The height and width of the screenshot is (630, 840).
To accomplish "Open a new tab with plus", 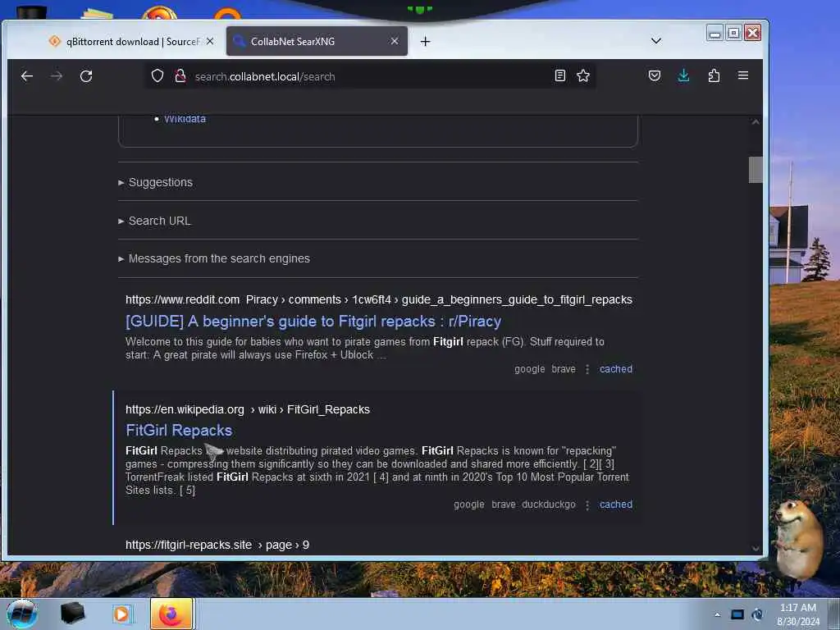I will (x=426, y=41).
